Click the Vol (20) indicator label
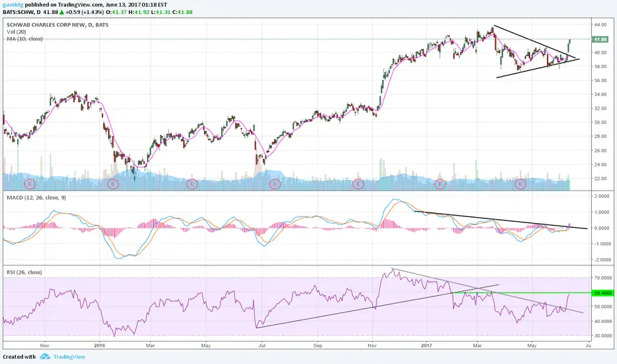Screen dimensions: 617x364 [17, 32]
